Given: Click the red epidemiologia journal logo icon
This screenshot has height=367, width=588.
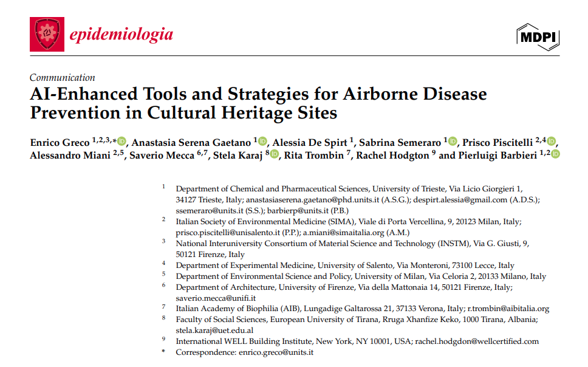Looking at the screenshot, I should (x=47, y=34).
